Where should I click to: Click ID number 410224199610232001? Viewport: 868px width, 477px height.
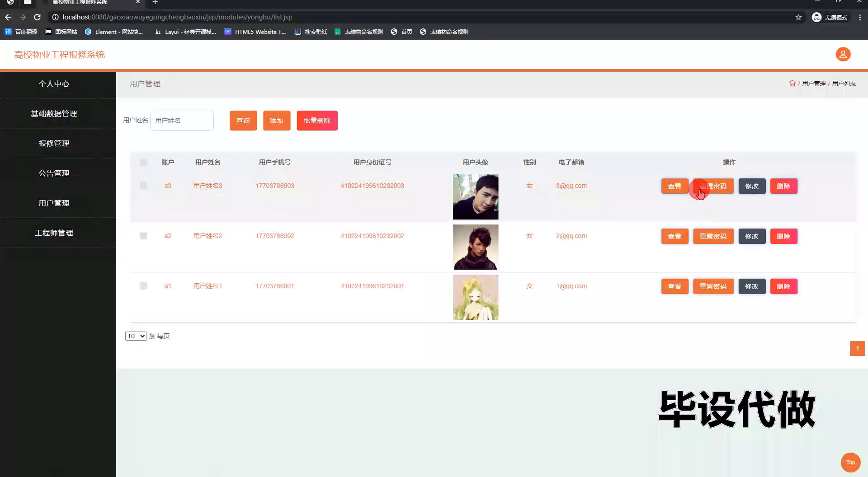[372, 286]
